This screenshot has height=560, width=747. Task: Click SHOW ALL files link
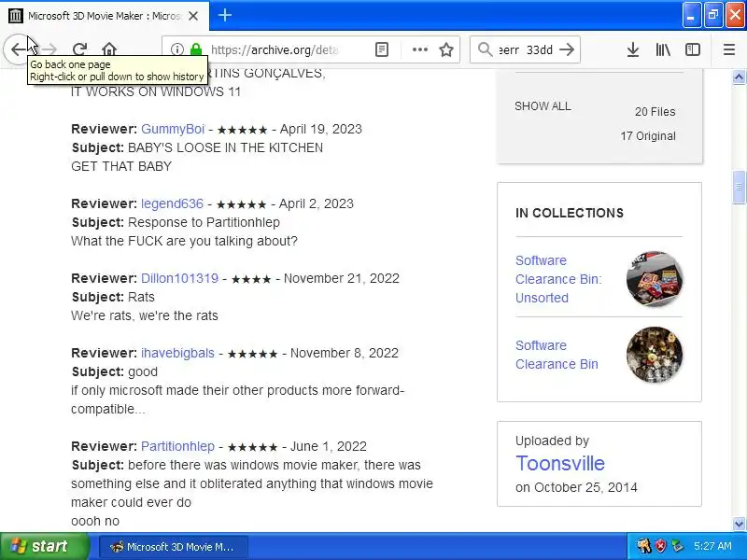(543, 106)
